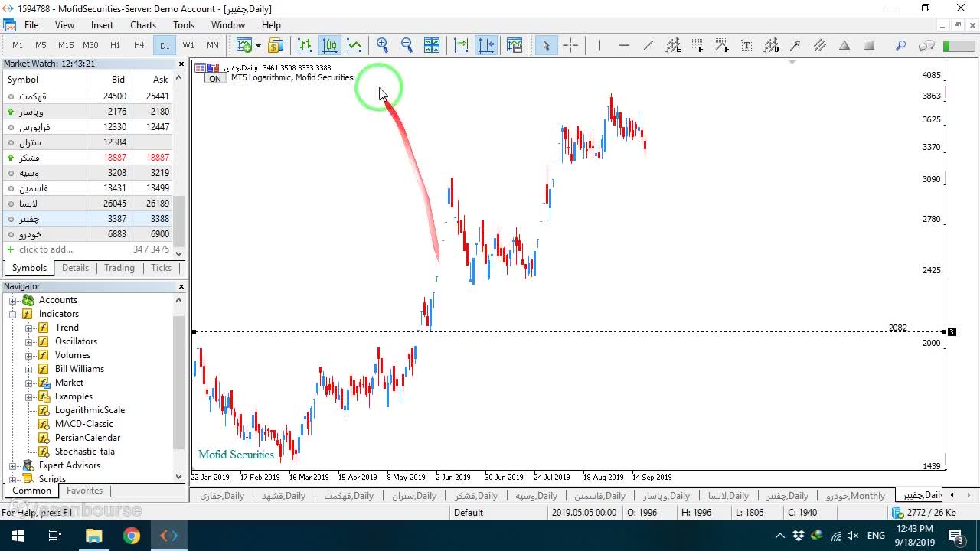Switch chart to Candlesticks mode
The height and width of the screenshot is (551, 980).
(x=330, y=45)
